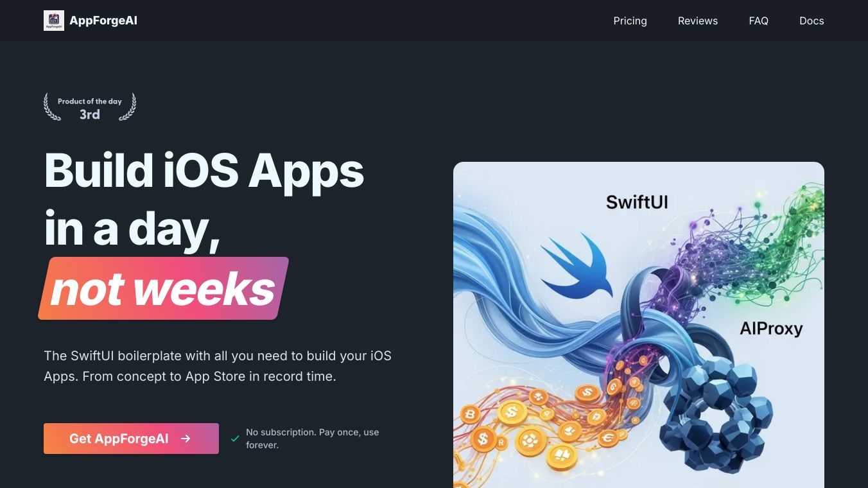Click the AIProxy label in the hero image
The width and height of the screenshot is (868, 488).
tap(771, 329)
